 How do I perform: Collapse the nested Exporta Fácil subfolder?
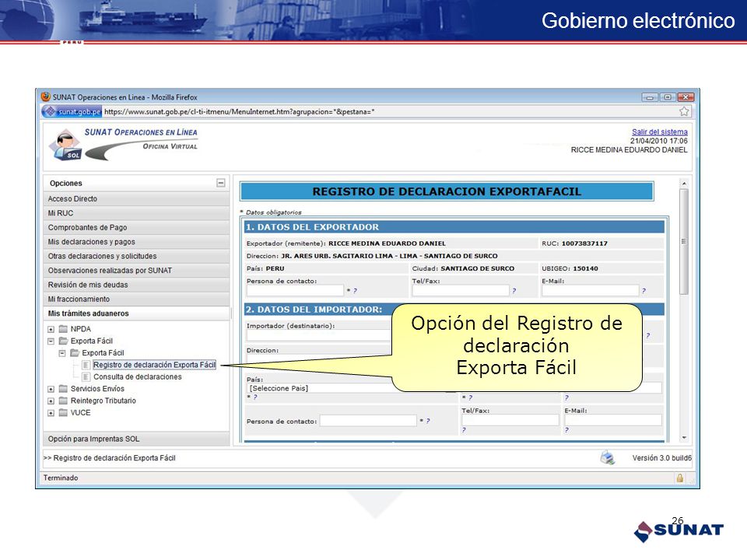[x=62, y=353]
